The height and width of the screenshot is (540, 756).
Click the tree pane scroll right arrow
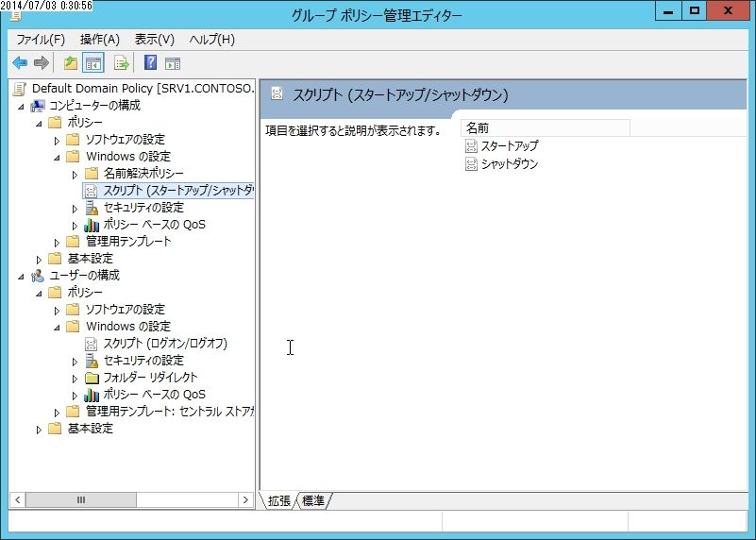245,500
